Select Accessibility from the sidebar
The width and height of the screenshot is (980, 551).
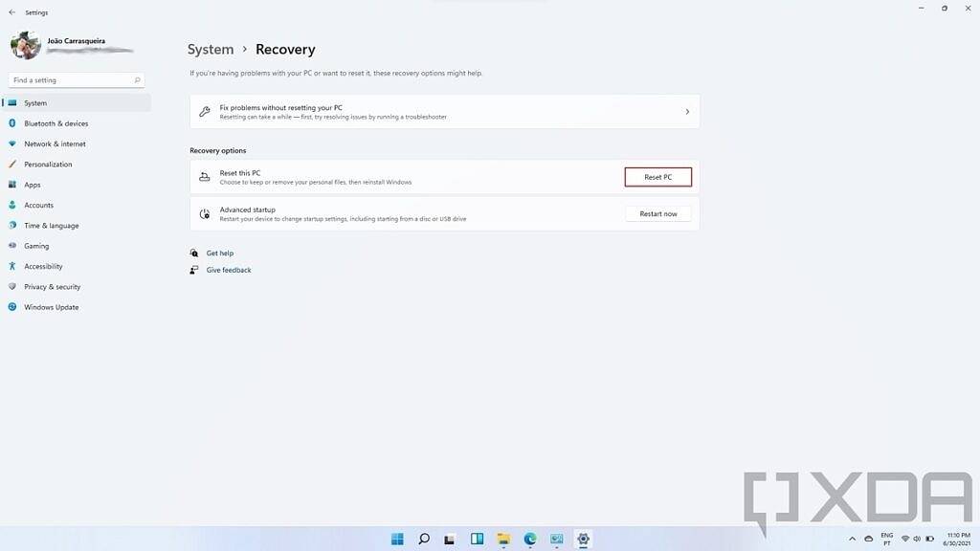42,266
